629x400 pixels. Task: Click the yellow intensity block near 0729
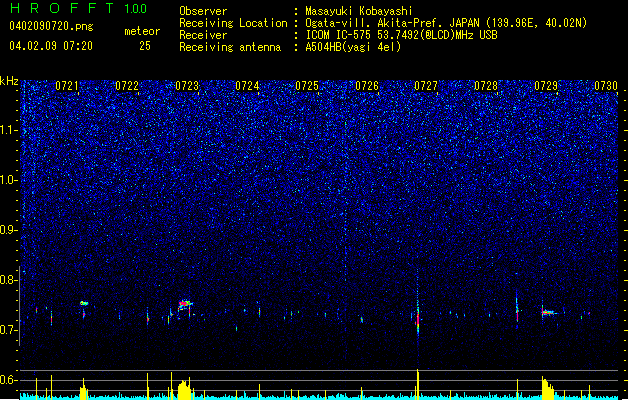pos(548,388)
